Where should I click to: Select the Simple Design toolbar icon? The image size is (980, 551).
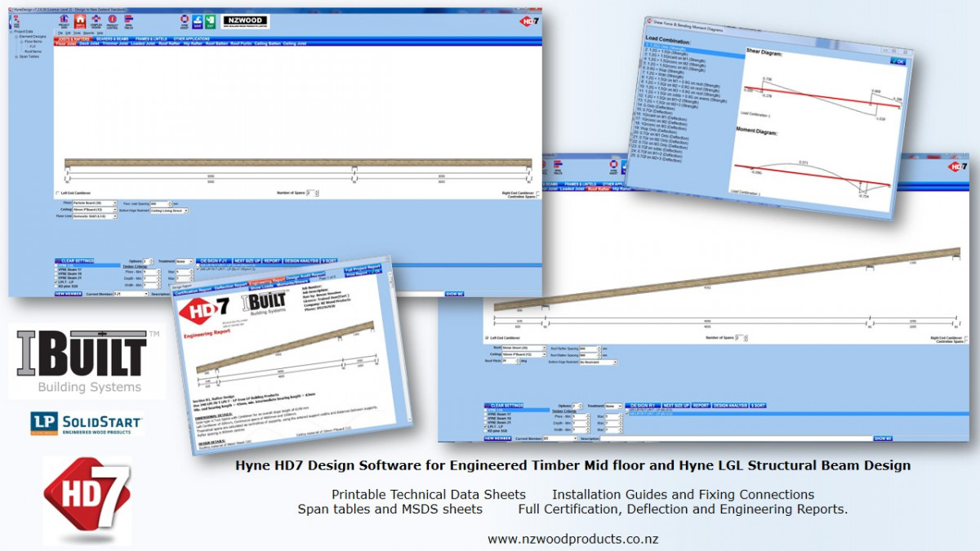point(80,20)
